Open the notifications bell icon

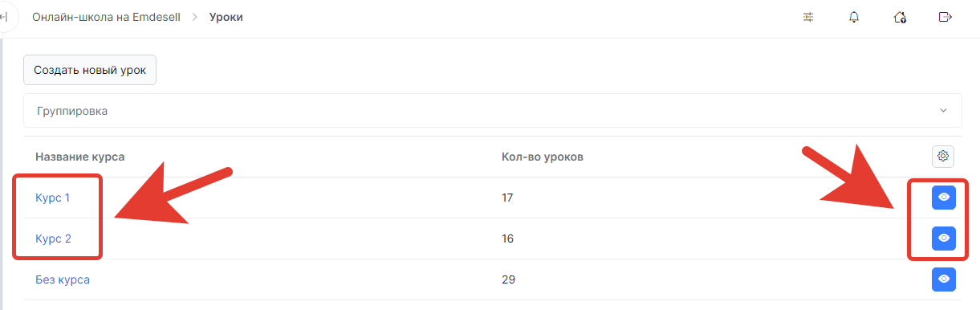coord(854,17)
